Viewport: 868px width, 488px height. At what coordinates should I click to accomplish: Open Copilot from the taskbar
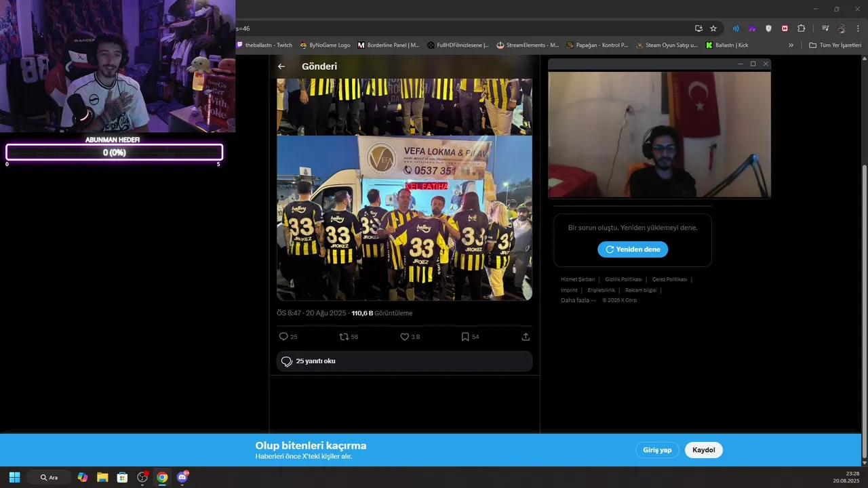click(83, 477)
